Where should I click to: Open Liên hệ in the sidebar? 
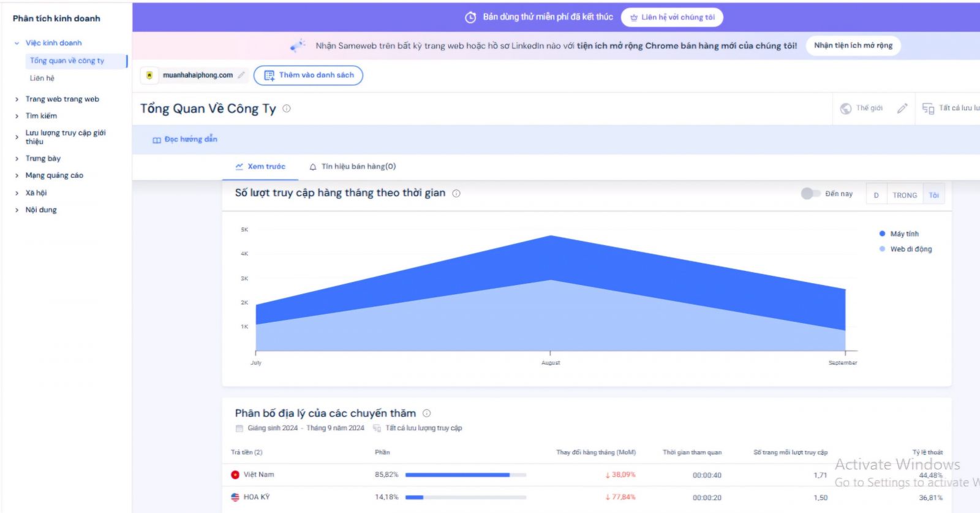[x=42, y=78]
